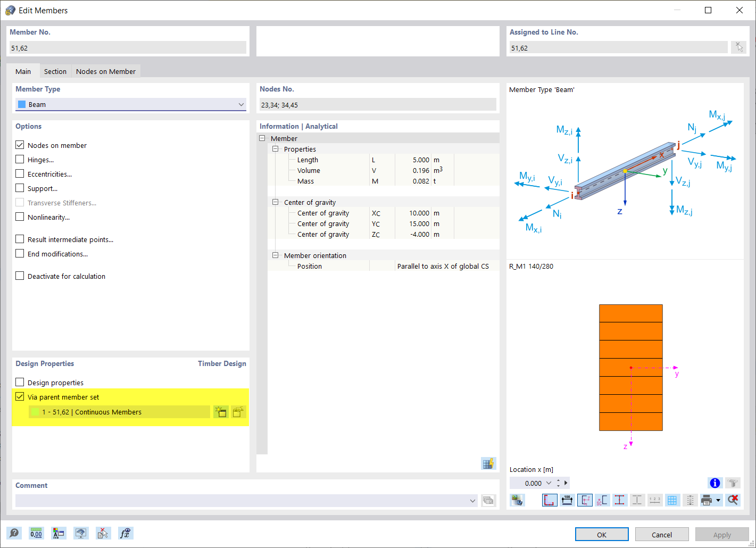Toggle the section dimensions icon labeled 100
The width and height of the screenshot is (756, 548).
(567, 500)
